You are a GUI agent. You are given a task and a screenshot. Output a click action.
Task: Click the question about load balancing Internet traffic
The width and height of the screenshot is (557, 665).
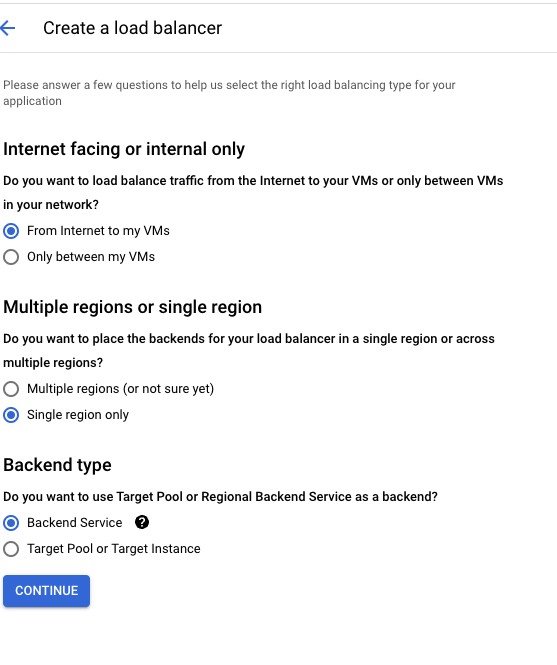coord(253,193)
